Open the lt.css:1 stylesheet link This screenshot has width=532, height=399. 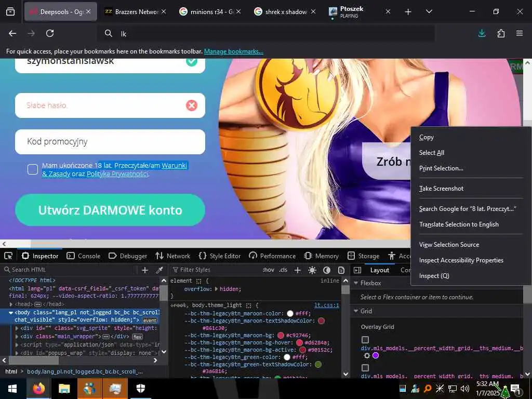pyautogui.click(x=326, y=305)
